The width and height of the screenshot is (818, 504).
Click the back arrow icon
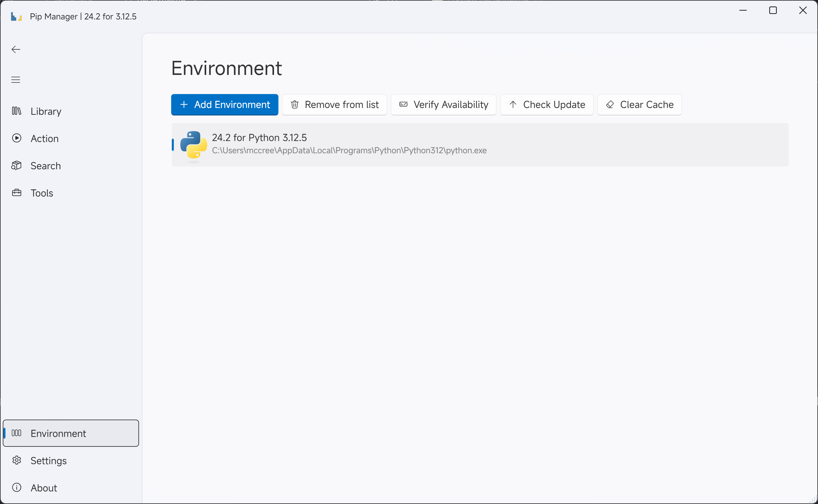16,49
